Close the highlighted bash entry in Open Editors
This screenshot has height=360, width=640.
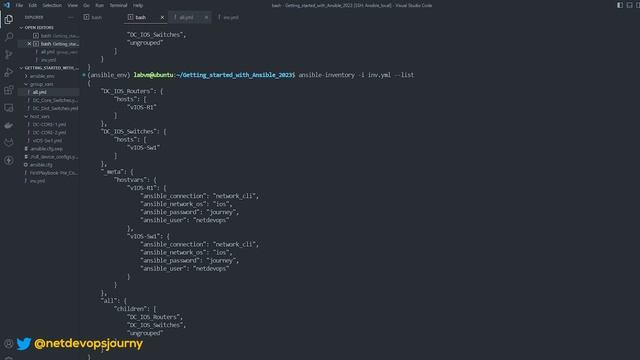pos(29,44)
